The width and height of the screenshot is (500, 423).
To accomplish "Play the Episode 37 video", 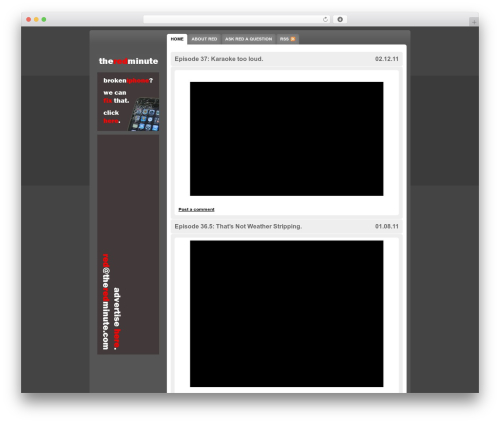I will 287,139.
